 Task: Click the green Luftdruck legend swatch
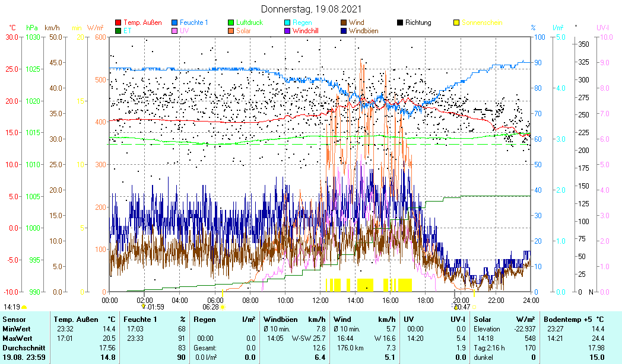coord(231,23)
